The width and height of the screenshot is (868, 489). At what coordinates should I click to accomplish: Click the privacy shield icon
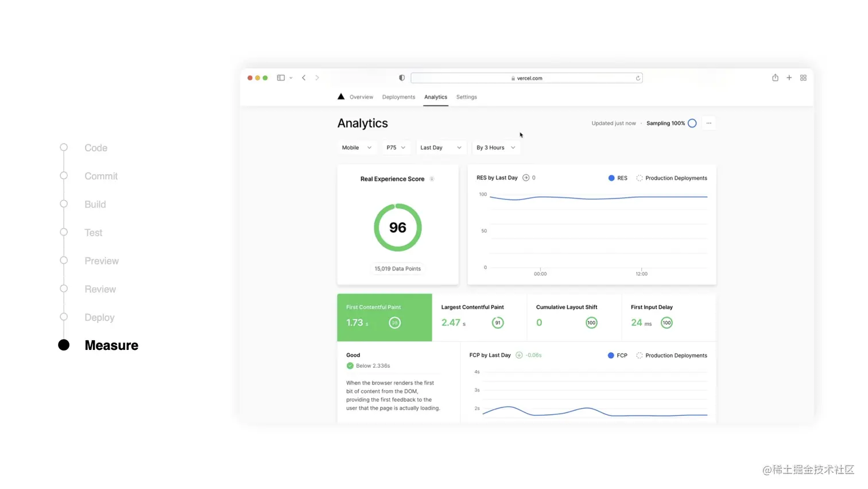(402, 78)
